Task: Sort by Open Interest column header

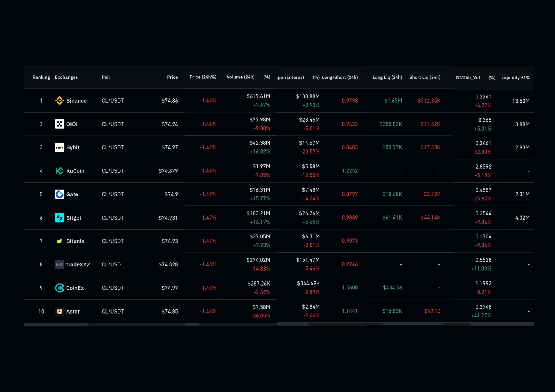Action: (290, 77)
